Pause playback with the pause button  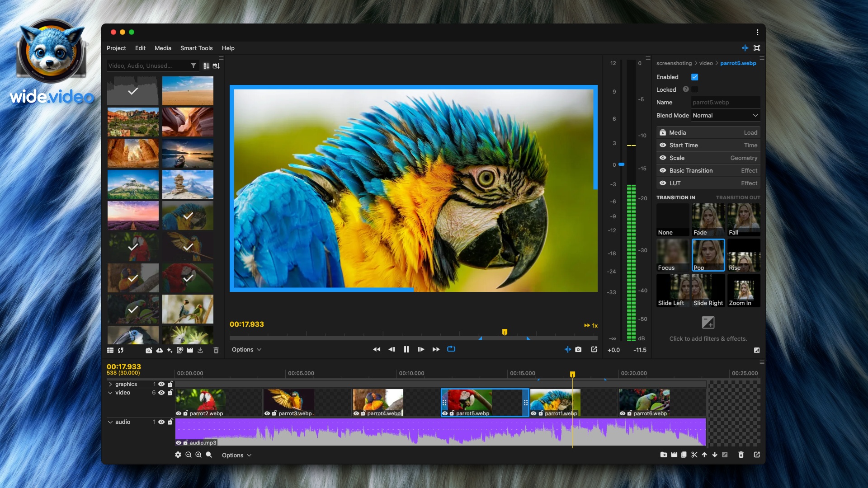point(406,349)
